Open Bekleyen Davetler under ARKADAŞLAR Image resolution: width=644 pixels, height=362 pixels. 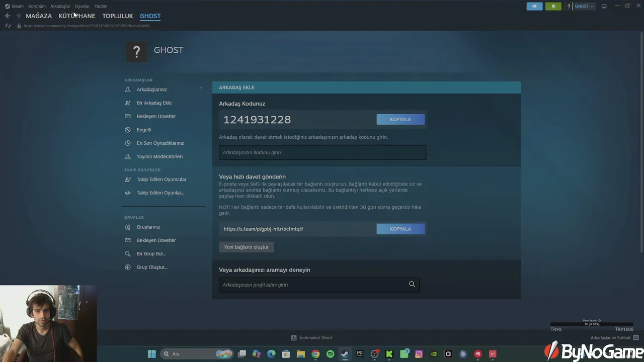(156, 117)
